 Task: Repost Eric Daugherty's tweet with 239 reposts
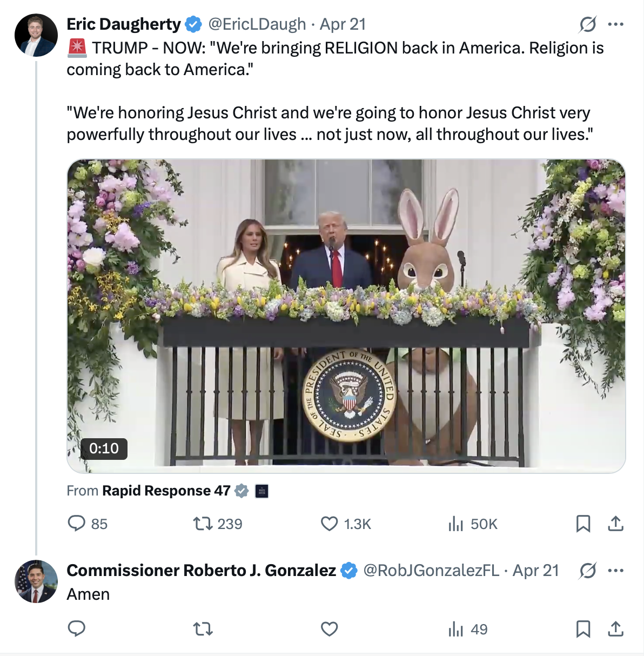point(218,524)
